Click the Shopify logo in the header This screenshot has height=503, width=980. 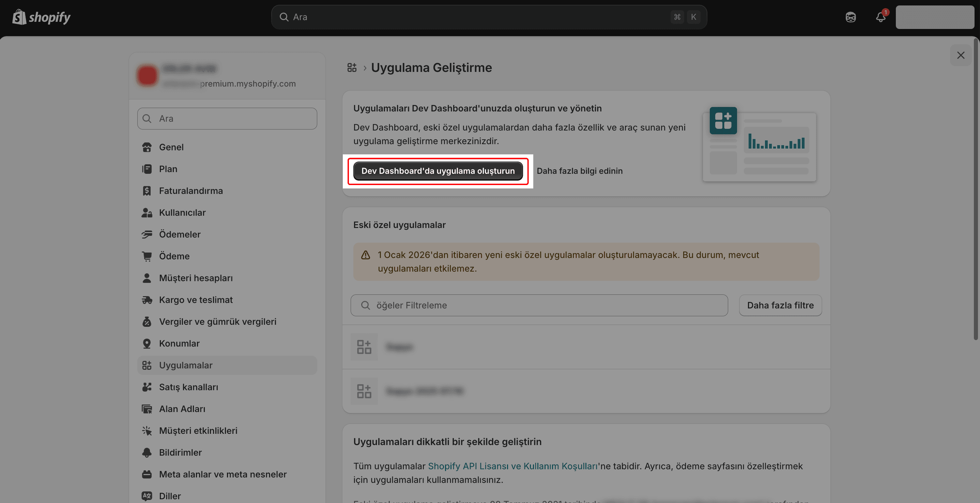tap(41, 17)
